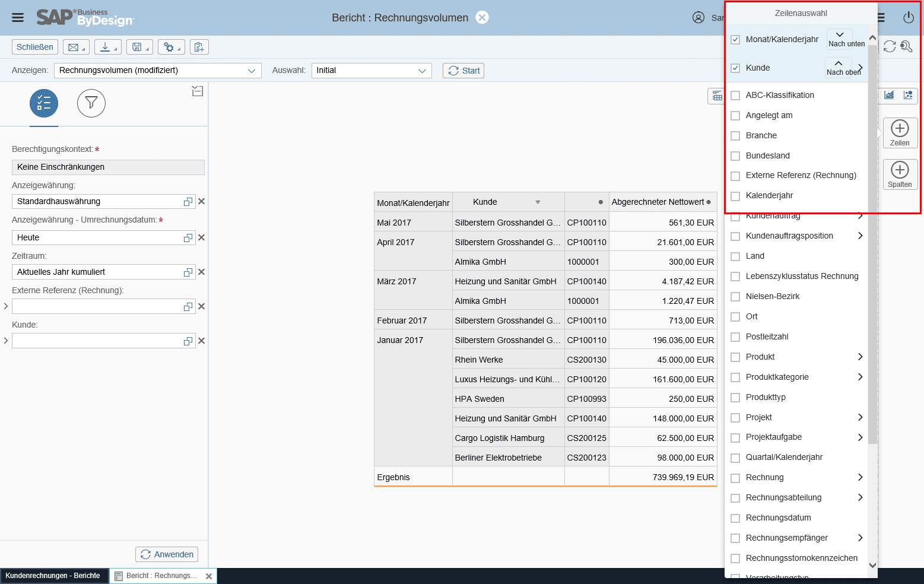This screenshot has width=924, height=584.
Task: Check the Bundesland checkbox
Action: click(735, 156)
